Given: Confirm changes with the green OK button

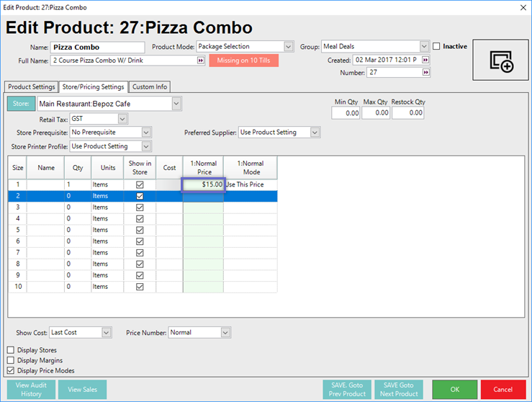Looking at the screenshot, I should tap(454, 389).
